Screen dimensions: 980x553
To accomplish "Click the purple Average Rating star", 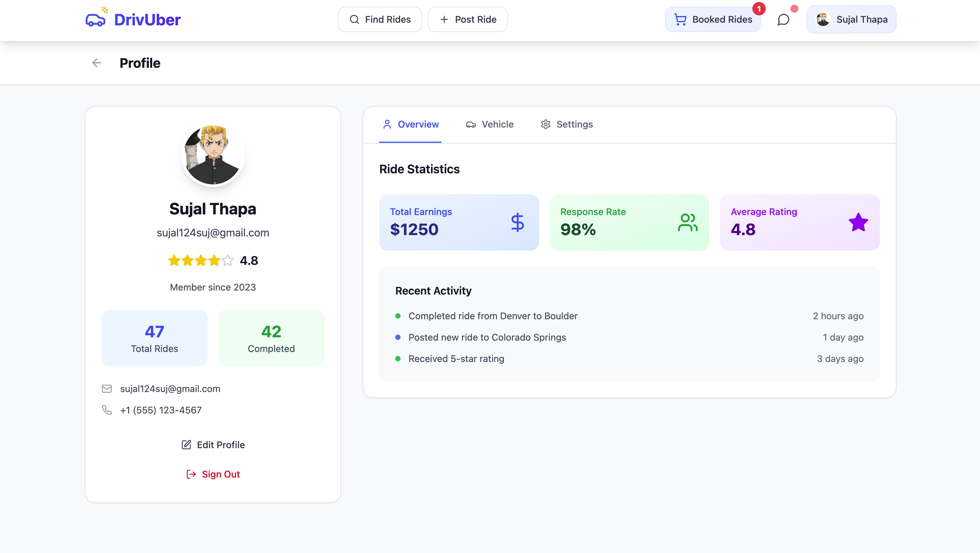I will [x=858, y=222].
